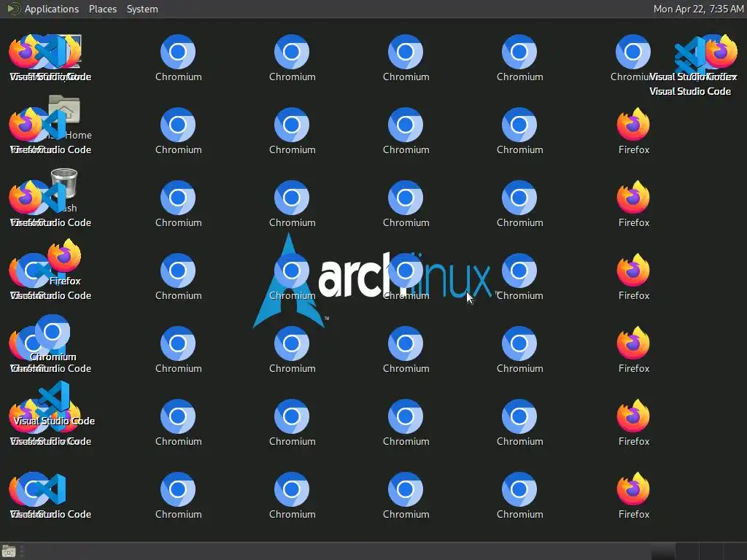Select the Chromium icon covering the Arch logo's letter h
The height and width of the screenshot is (560, 747).
point(406,271)
